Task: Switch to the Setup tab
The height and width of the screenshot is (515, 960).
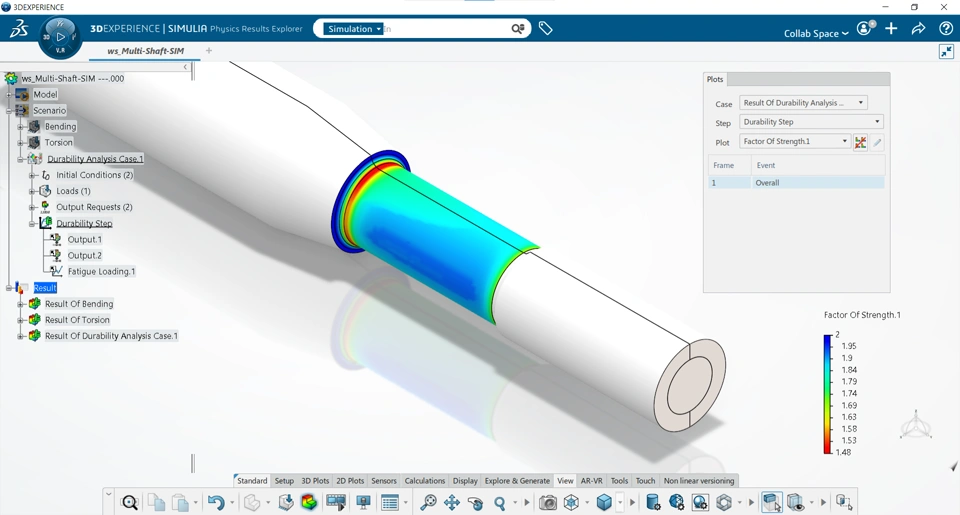Action: (x=284, y=481)
